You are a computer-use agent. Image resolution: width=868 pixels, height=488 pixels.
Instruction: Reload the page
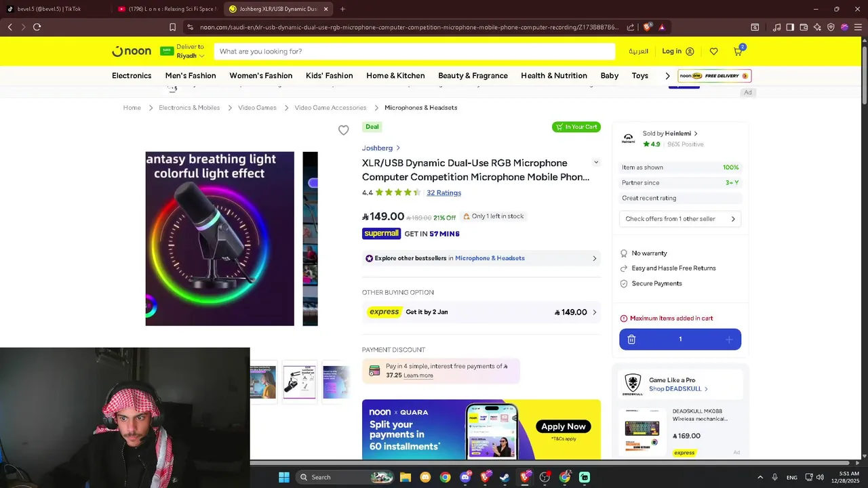37,27
